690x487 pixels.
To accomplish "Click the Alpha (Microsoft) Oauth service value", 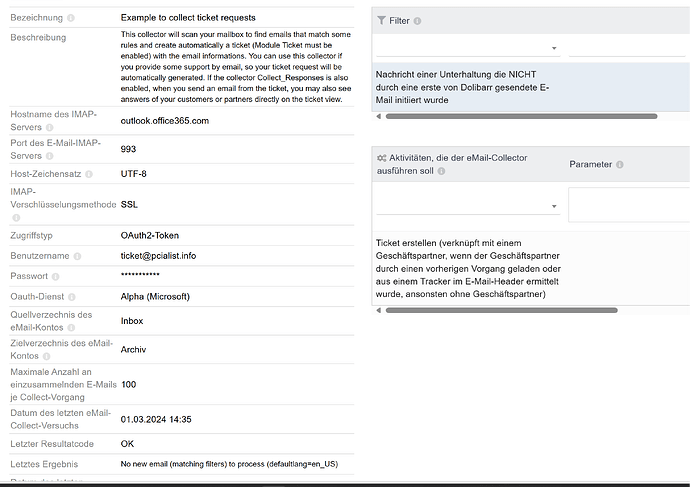I will 155,296.
